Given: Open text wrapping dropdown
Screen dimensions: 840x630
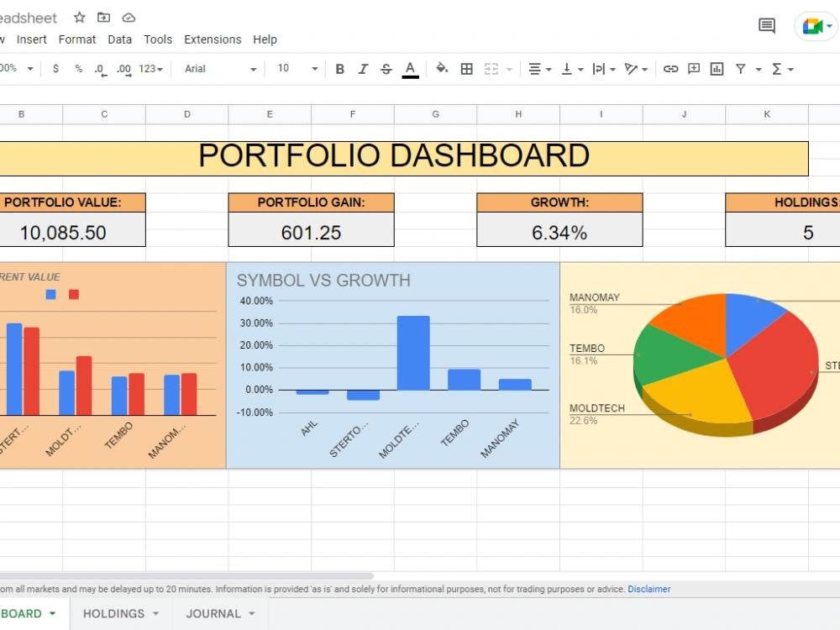Looking at the screenshot, I should (x=604, y=69).
